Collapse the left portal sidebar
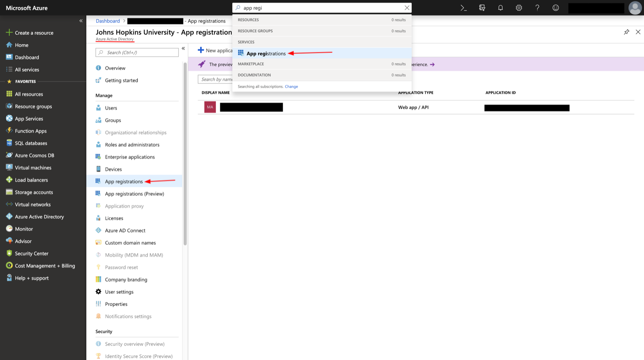 81,21
